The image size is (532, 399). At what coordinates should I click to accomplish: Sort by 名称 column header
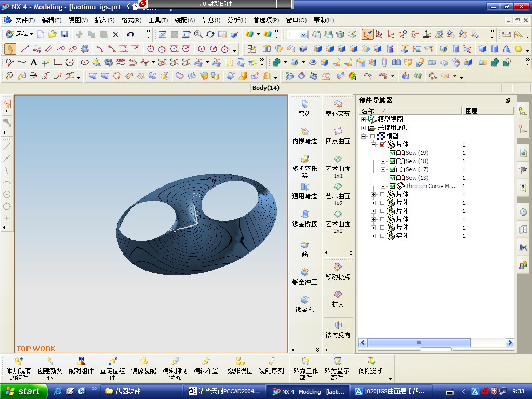tap(410, 111)
